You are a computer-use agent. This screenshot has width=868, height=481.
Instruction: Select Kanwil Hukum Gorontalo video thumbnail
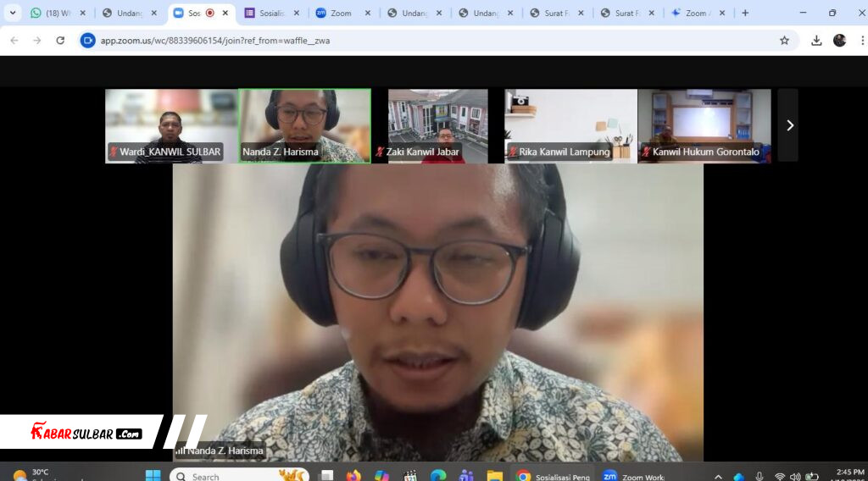(704, 125)
